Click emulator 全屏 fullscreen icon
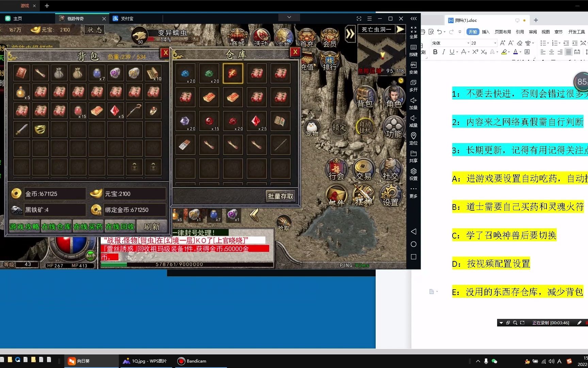588x368 pixels. click(413, 32)
